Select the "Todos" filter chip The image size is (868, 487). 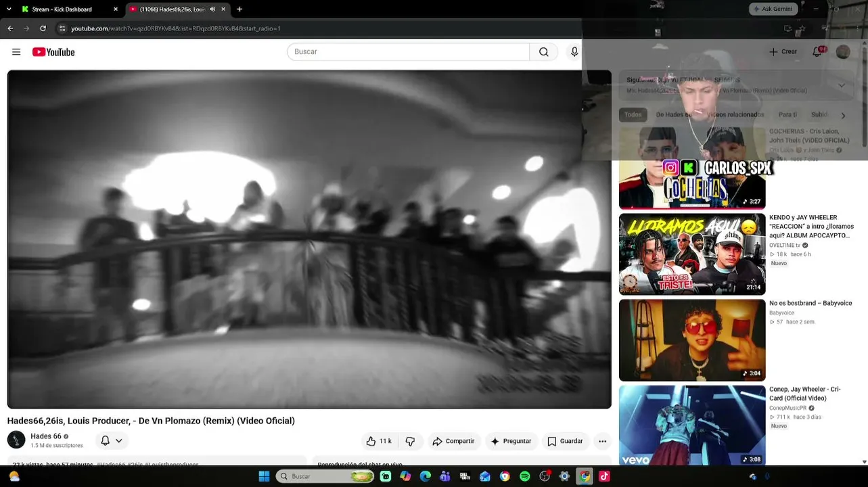633,115
